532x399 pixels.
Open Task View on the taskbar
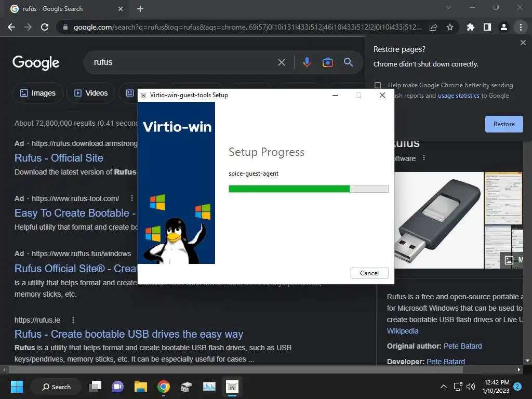[x=95, y=387]
